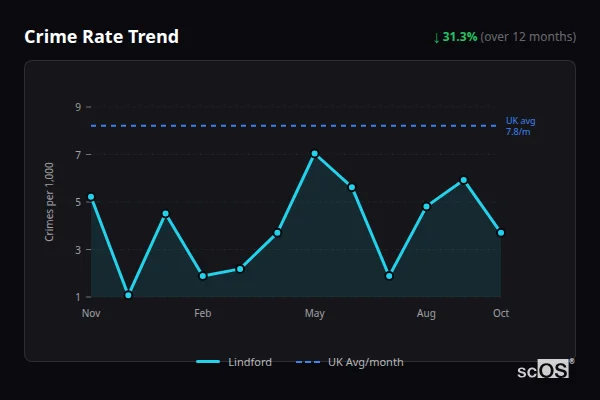Click the Feb data point on the line
Viewport: 600px width, 400px height.
(x=203, y=276)
